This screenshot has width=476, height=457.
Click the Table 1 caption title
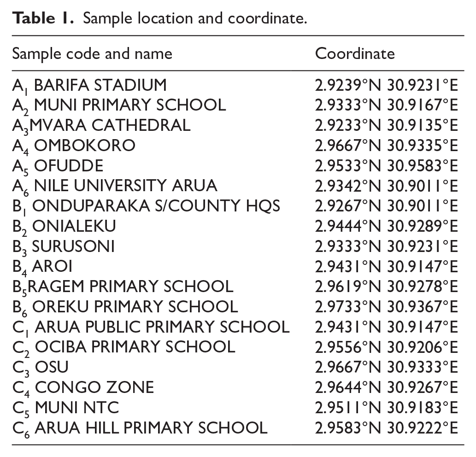pos(160,18)
